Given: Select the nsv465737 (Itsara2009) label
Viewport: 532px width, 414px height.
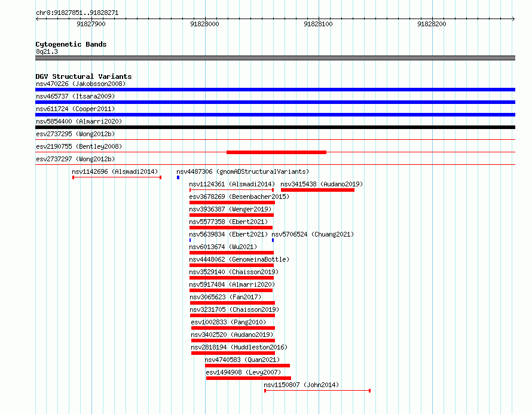Looking at the screenshot, I should pyautogui.click(x=75, y=96).
